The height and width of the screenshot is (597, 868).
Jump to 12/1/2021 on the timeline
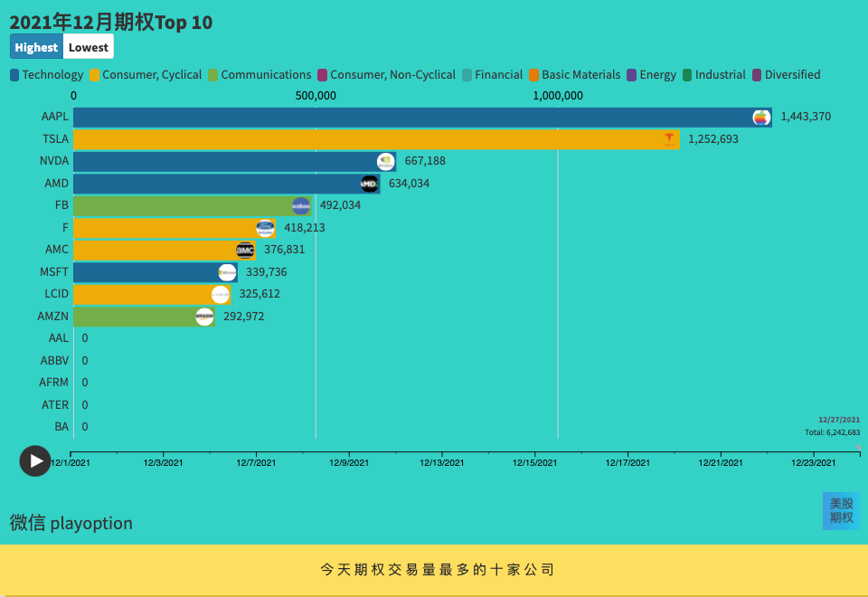[71, 462]
